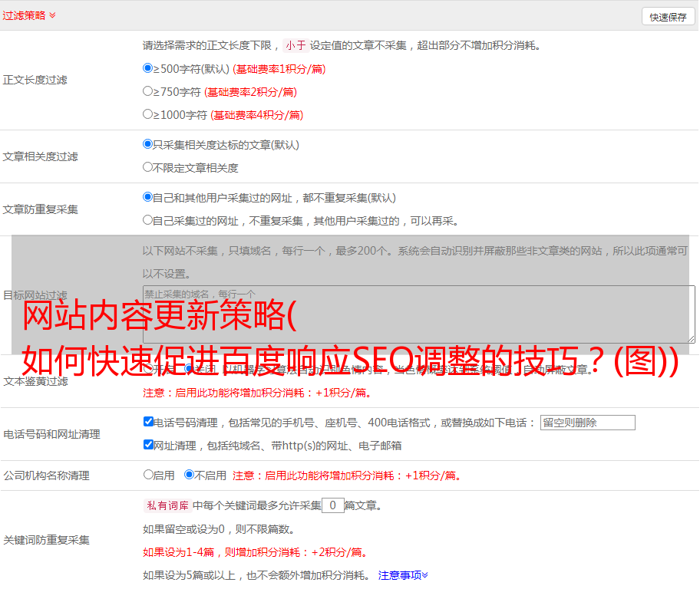Toggle the 网址清理 checkbox
This screenshot has height=589, width=700.
point(148,445)
